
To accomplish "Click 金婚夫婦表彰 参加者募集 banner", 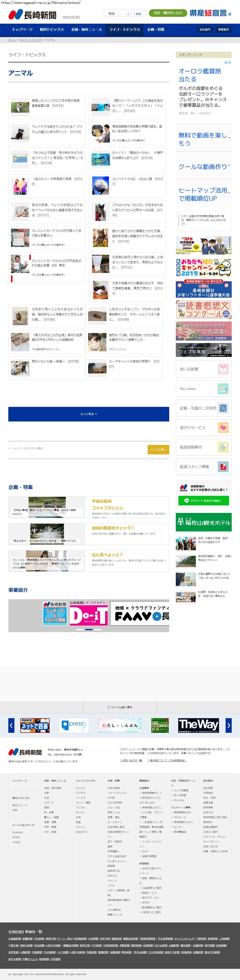I will [203, 331].
